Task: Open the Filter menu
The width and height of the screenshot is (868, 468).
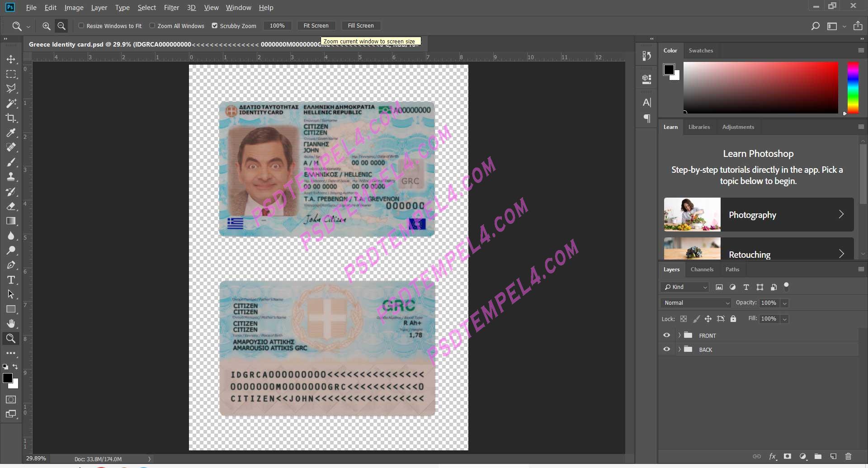Action: tap(171, 7)
